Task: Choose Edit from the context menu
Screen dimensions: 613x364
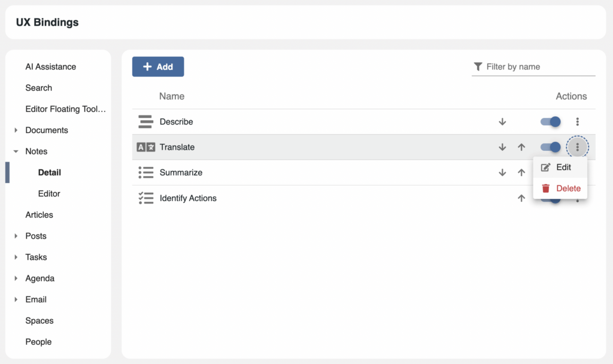Action: pyautogui.click(x=560, y=168)
